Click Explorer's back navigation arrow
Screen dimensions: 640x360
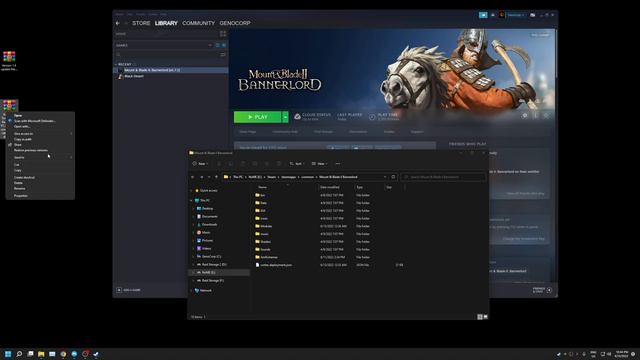click(193, 177)
